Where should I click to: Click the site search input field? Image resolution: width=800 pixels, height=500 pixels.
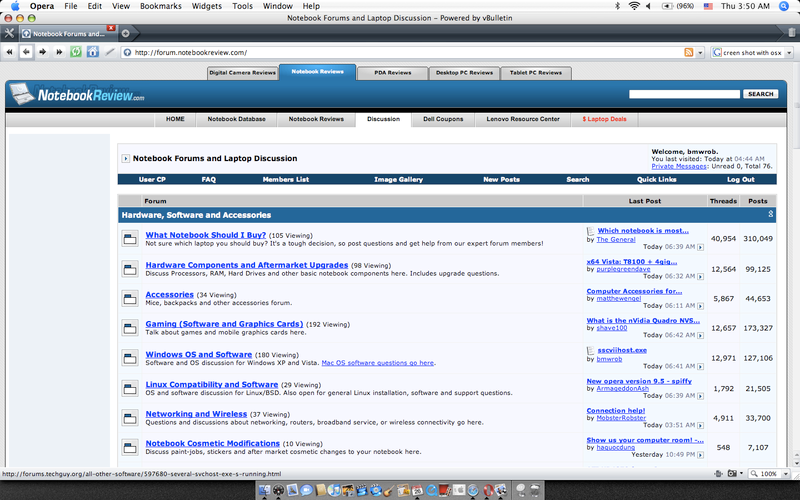[684, 94]
